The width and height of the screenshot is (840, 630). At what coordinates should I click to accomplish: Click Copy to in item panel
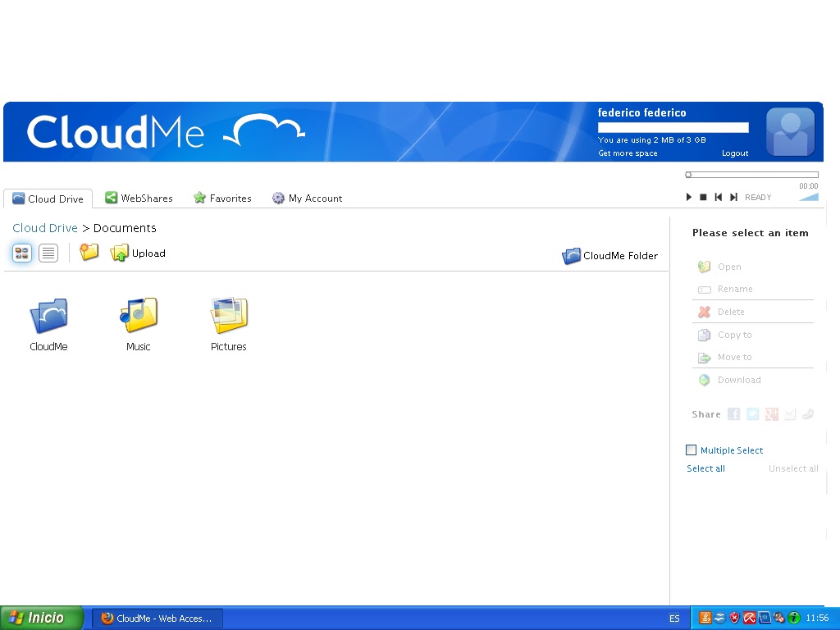(x=725, y=335)
